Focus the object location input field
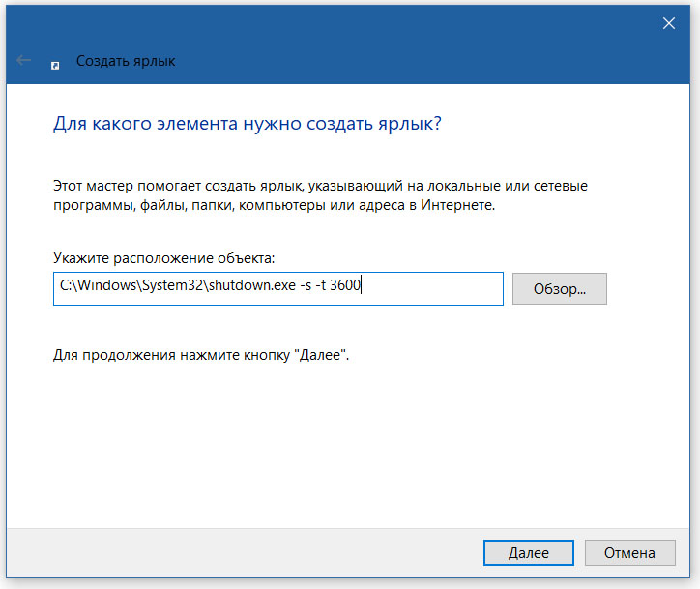 (278, 288)
